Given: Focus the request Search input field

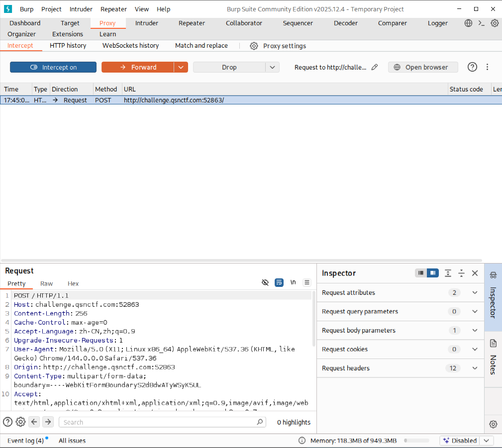Looking at the screenshot, I should point(162,422).
